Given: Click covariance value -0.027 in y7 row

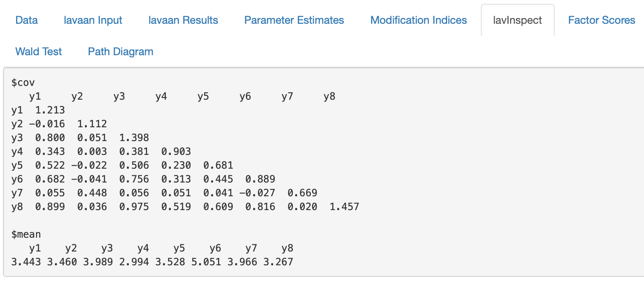Looking at the screenshot, I should (257, 193).
